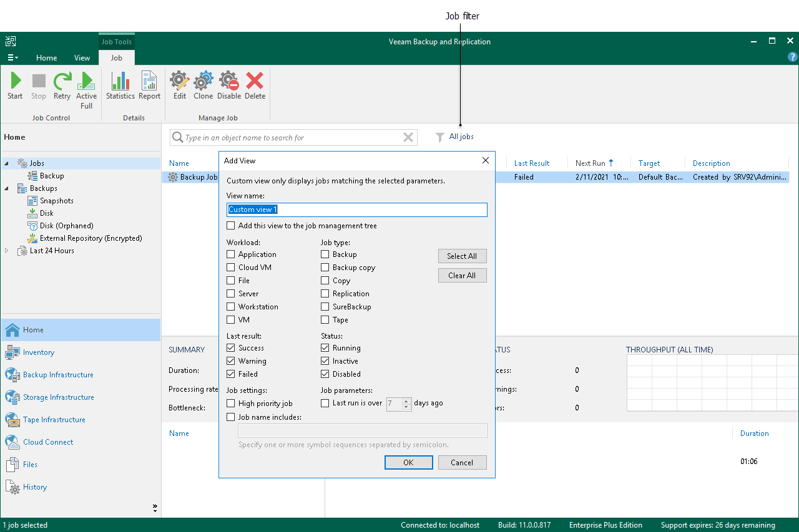Clone the selected job

point(203,86)
